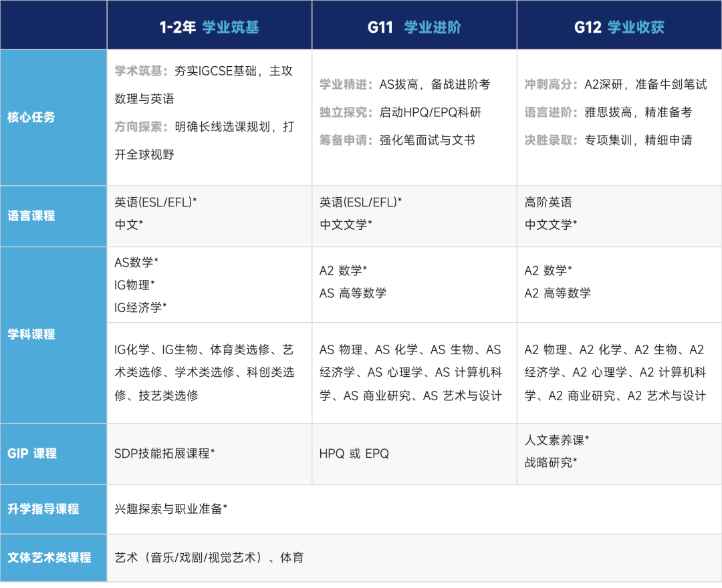722x588 pixels.
Task: Click the 'AS数学*' entry
Action: 136,263
